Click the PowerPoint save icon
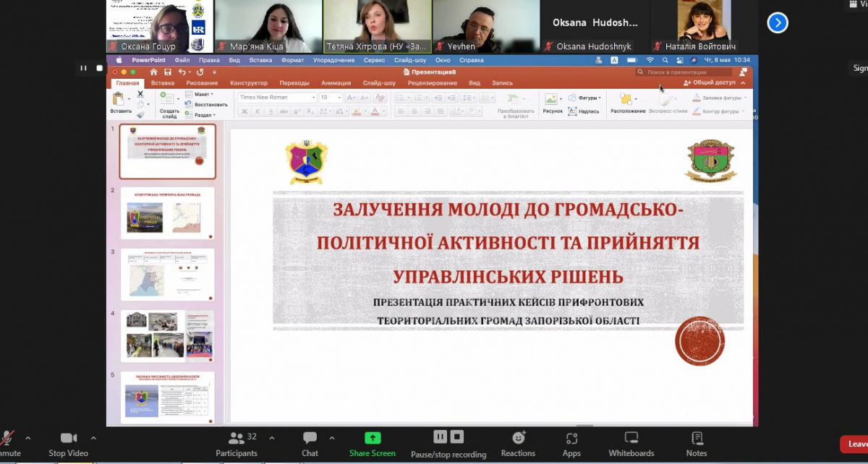This screenshot has width=868, height=464. click(x=167, y=72)
